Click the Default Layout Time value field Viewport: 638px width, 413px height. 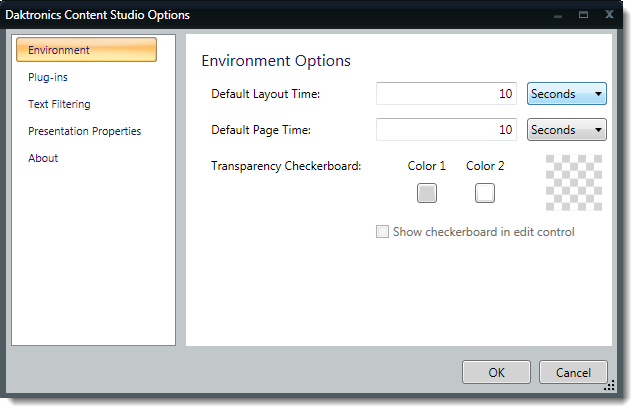click(446, 94)
